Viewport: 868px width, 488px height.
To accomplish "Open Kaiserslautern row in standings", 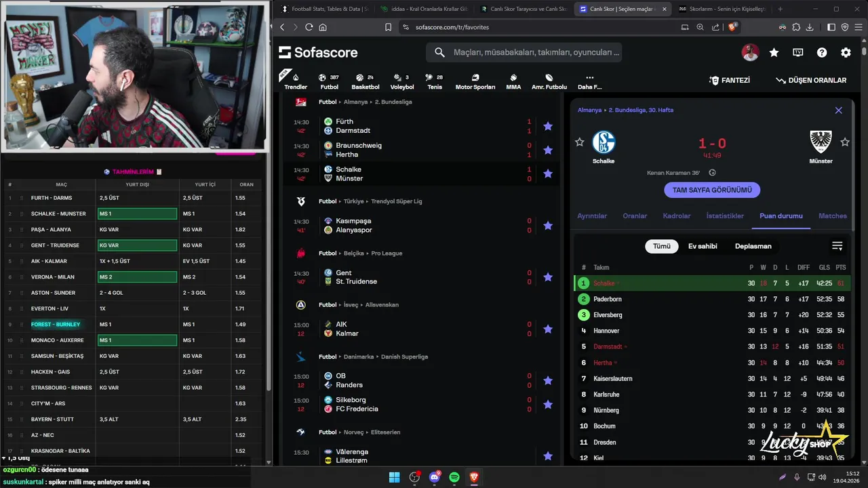I will 712,378.
